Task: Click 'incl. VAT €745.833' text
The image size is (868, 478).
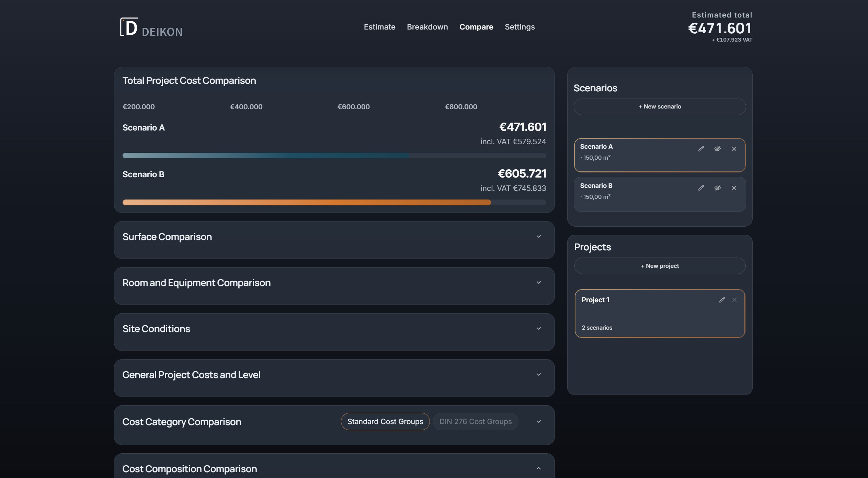Action: point(513,188)
